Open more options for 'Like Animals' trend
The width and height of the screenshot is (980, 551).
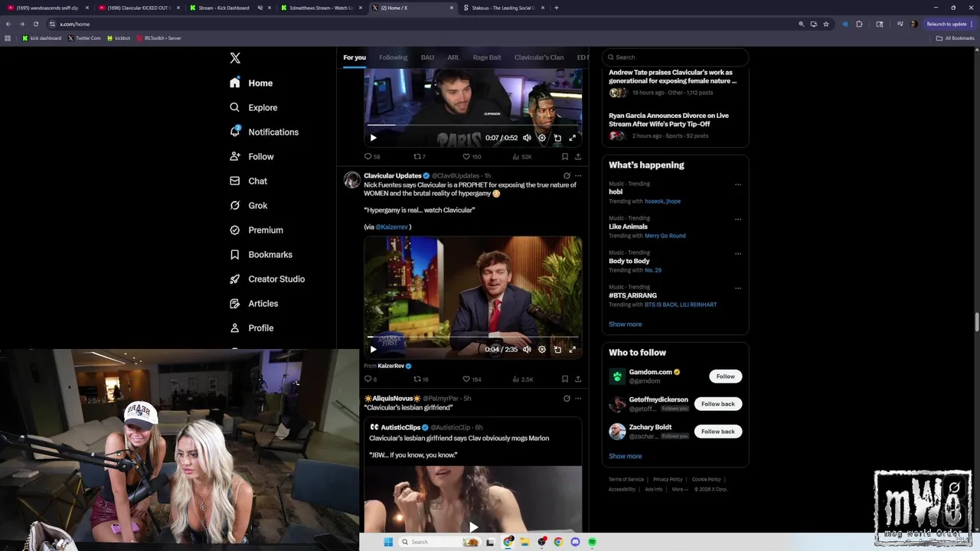[738, 219]
